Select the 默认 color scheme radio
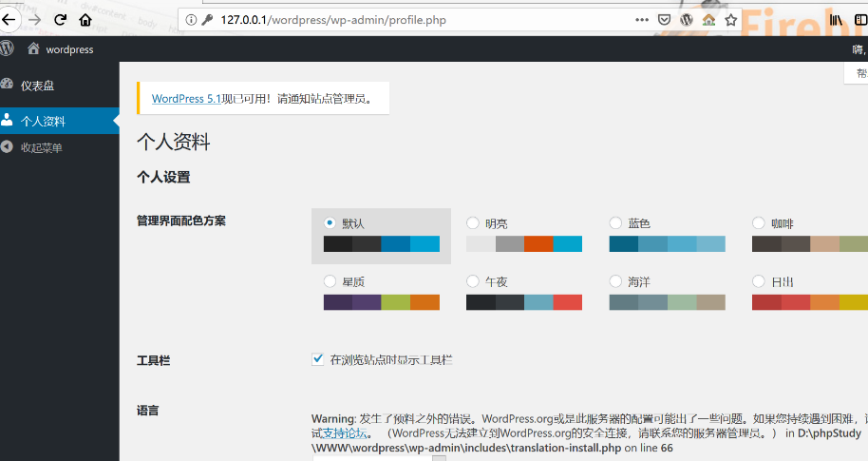Screen dimensions: 868x461 coord(330,222)
